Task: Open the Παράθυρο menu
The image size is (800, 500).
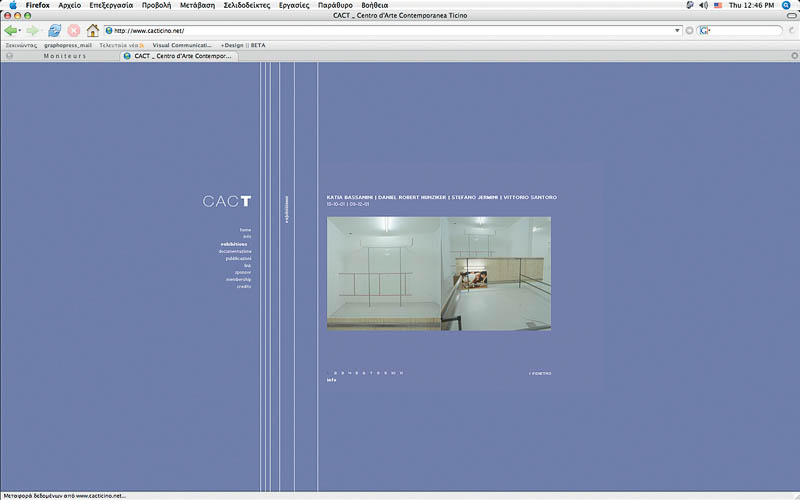Action: tap(335, 5)
